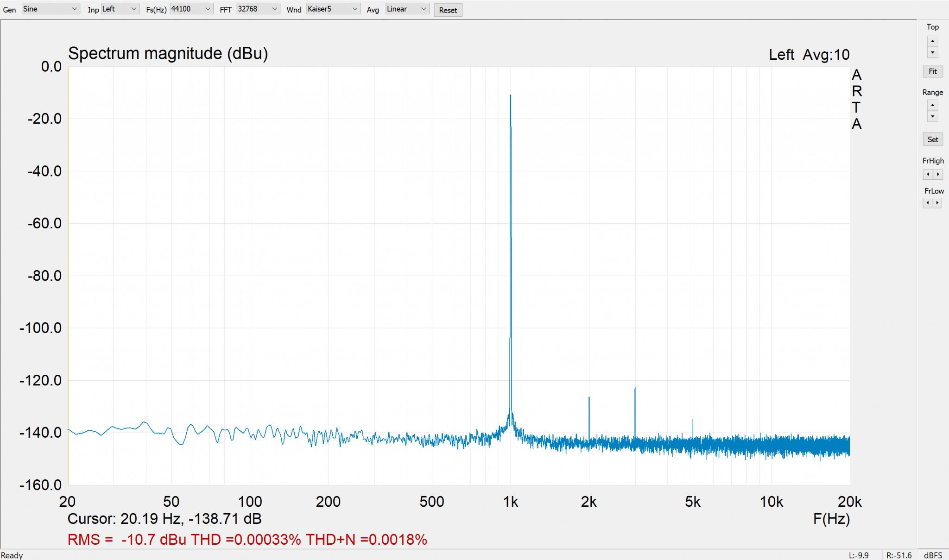The height and width of the screenshot is (560, 949).
Task: Click the Left Avg:10 label
Action: click(x=809, y=55)
